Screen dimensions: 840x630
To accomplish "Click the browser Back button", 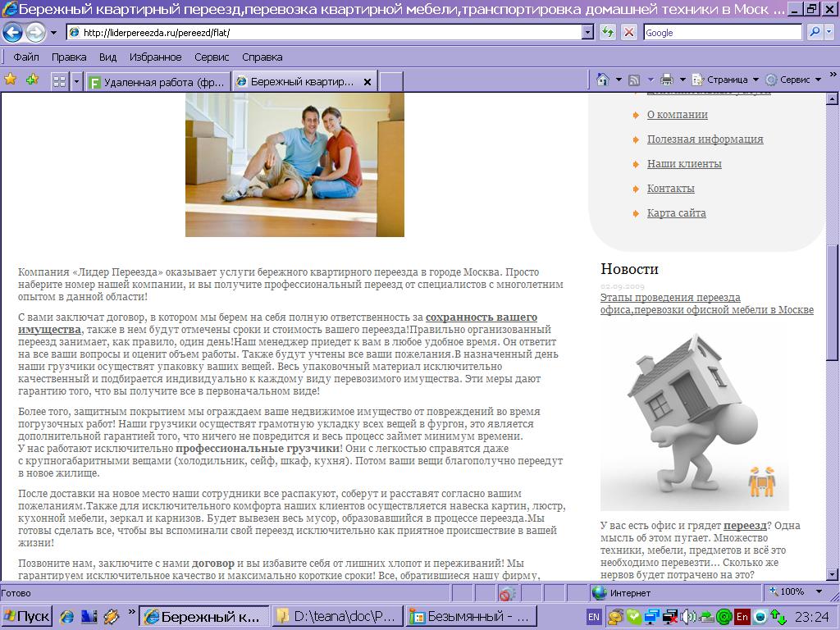I will point(12,33).
